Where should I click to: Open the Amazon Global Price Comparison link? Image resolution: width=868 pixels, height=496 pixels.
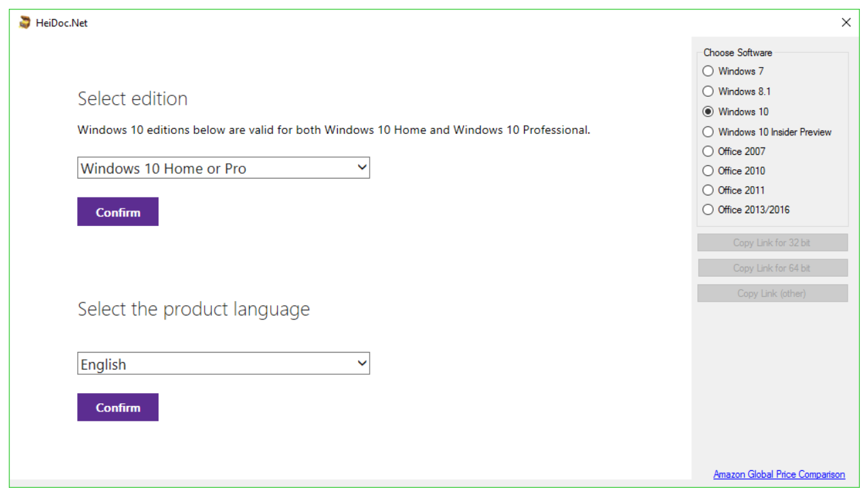[779, 474]
